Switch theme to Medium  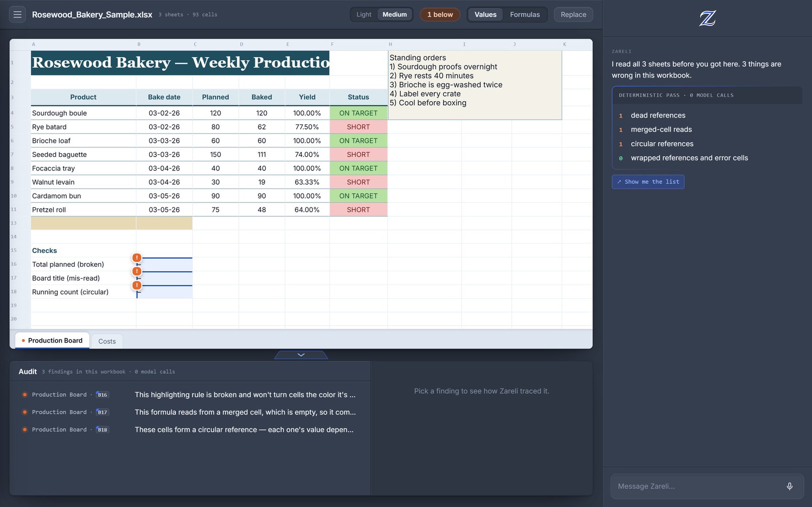click(x=395, y=14)
